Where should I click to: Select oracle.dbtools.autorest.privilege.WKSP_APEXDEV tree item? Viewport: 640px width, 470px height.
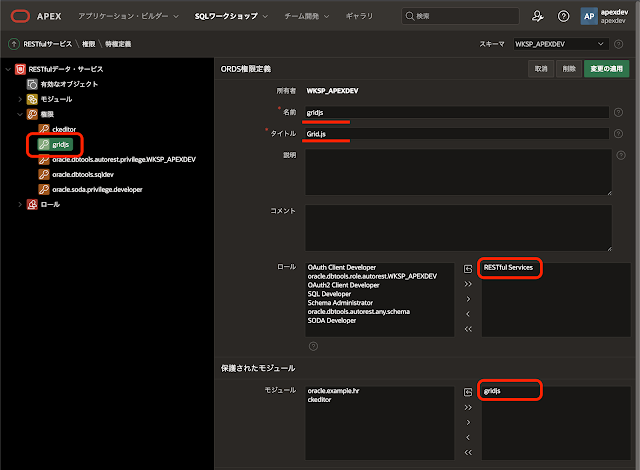(124, 160)
